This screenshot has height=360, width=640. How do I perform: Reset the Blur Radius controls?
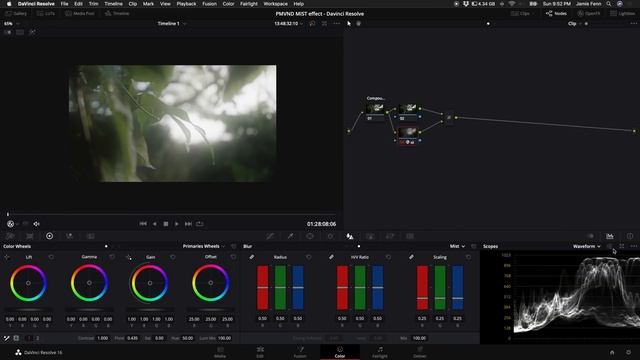[x=309, y=257]
